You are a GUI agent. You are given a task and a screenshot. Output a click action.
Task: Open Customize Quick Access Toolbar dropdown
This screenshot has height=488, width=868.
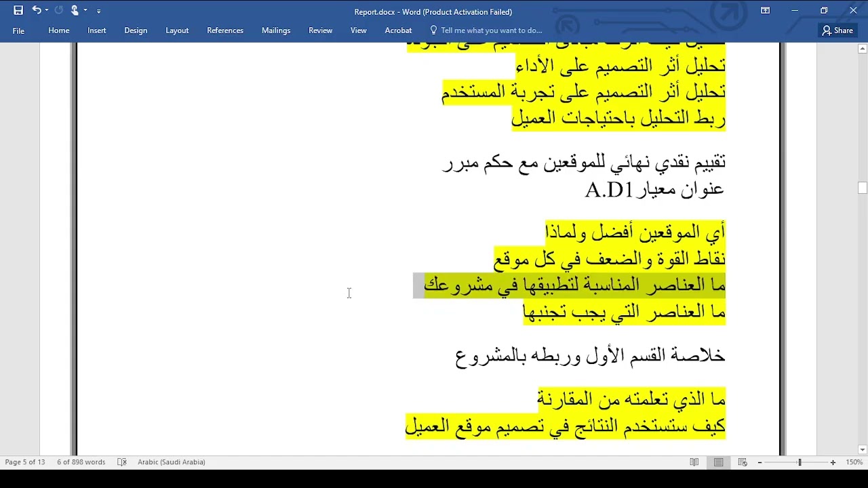click(99, 11)
